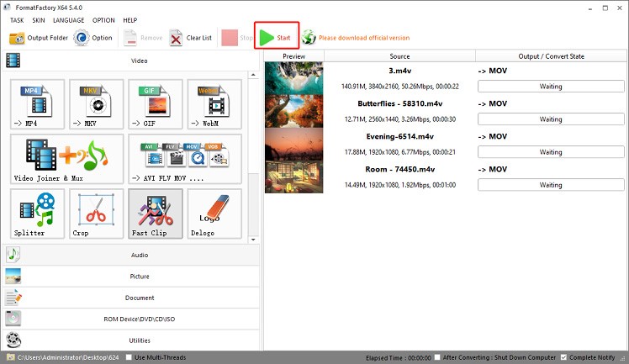Enable the Use Multi-Threads checkbox

pyautogui.click(x=129, y=357)
